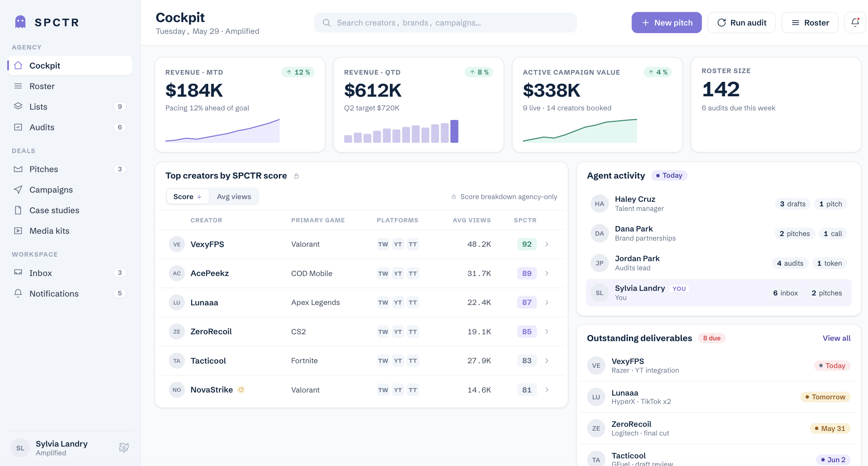Viewport: 868px width, 466px height.
Task: Expand the AcePeekz row chevron
Action: click(547, 273)
